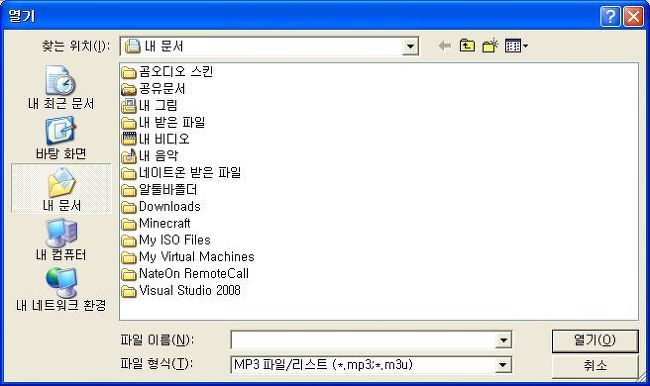Open 내 최근 문서 in places bar
This screenshot has width=650, height=386.
(61, 88)
